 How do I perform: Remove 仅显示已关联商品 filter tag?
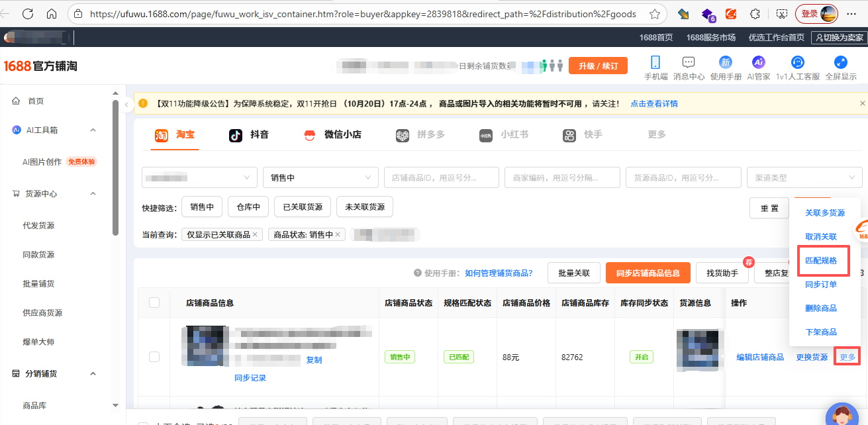(256, 234)
